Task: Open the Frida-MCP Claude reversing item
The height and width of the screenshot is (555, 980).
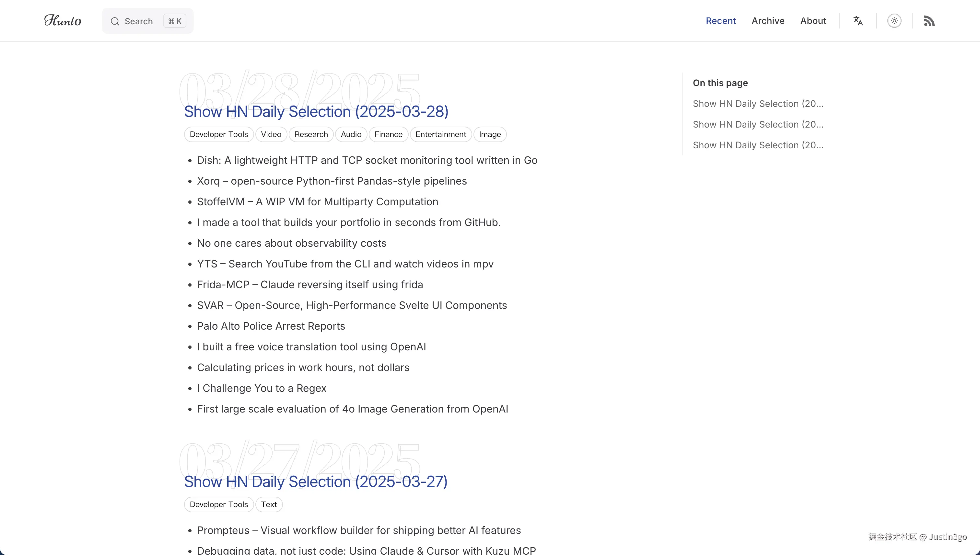Action: point(309,284)
